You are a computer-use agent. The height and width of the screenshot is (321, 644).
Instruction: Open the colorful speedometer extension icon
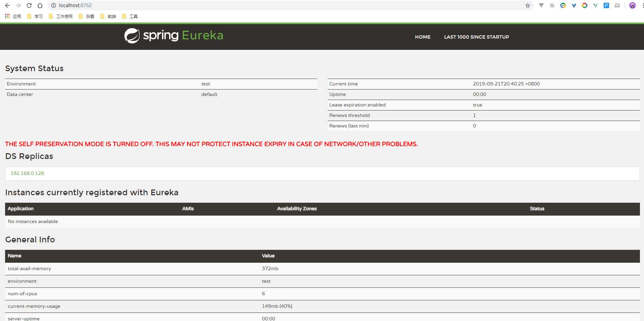click(x=563, y=5)
